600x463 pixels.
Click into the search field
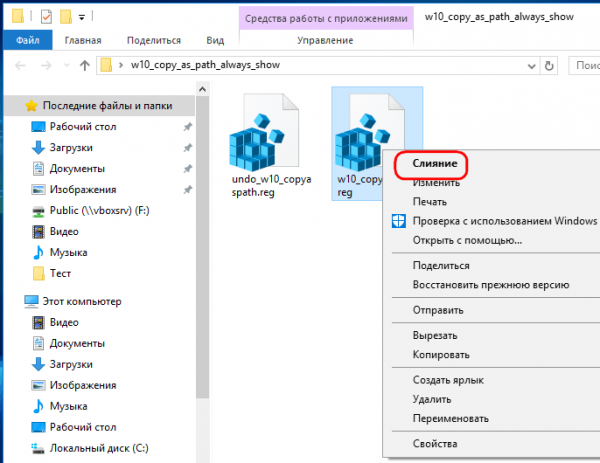pos(584,65)
